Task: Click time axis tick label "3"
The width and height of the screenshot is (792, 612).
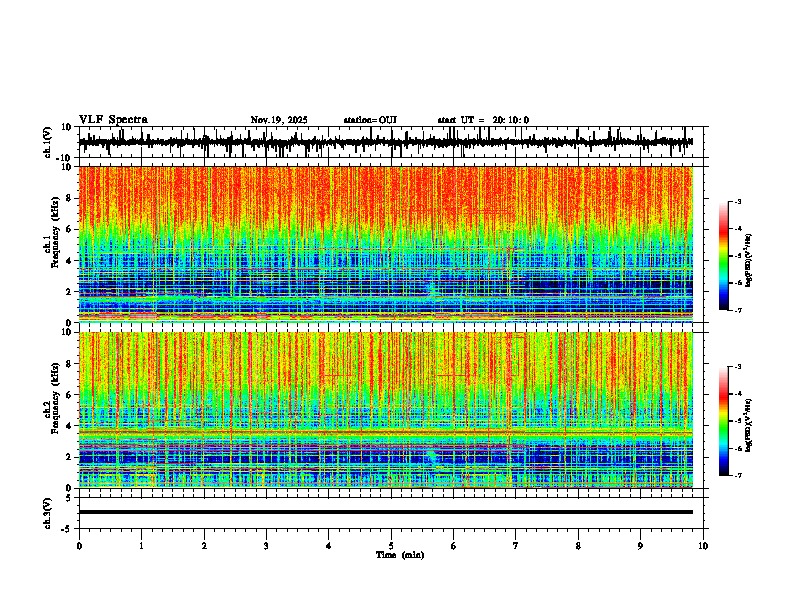Action: [266, 546]
